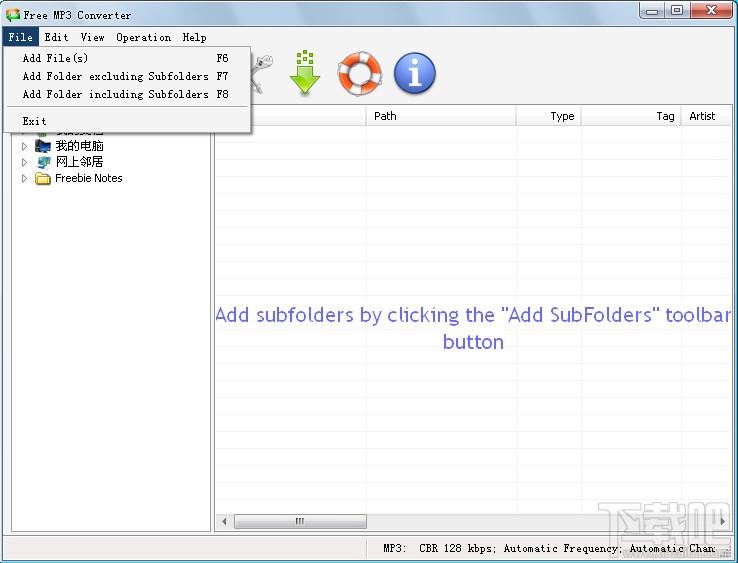This screenshot has height=563, width=738.
Task: Select Add Folder excluding Subfolders
Action: click(x=126, y=76)
